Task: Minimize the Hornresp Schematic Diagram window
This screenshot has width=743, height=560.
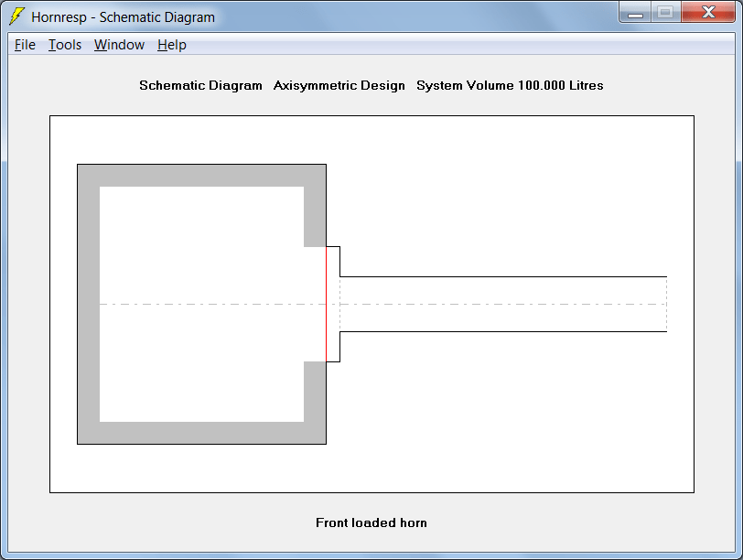Action: (635, 12)
